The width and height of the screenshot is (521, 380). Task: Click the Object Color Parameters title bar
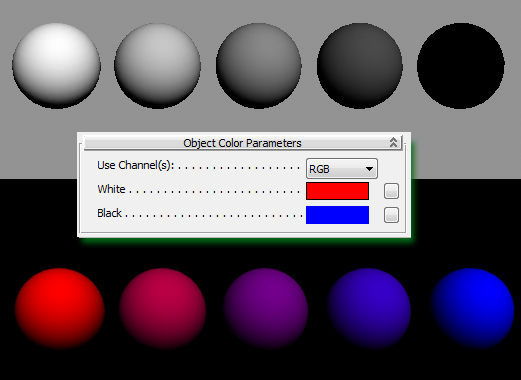click(243, 143)
